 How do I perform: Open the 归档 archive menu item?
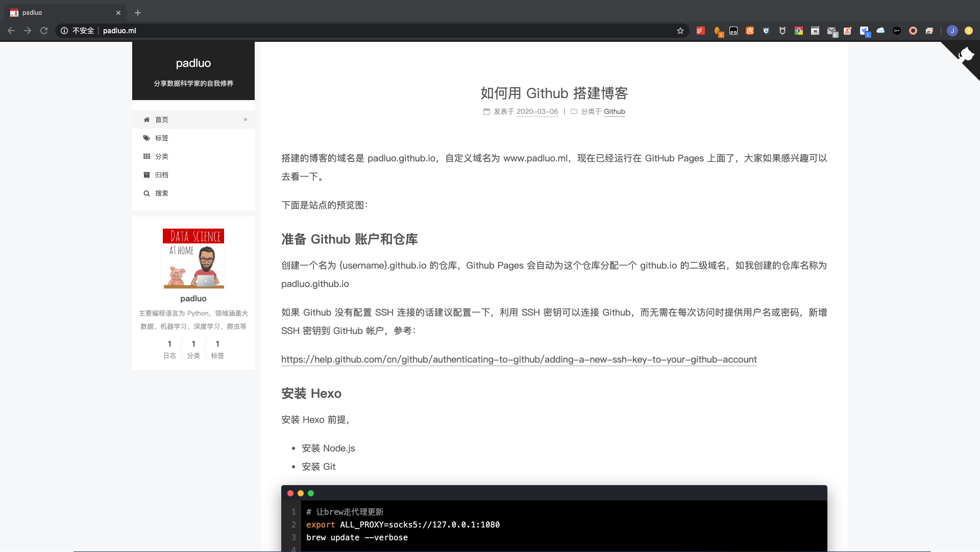pos(162,175)
